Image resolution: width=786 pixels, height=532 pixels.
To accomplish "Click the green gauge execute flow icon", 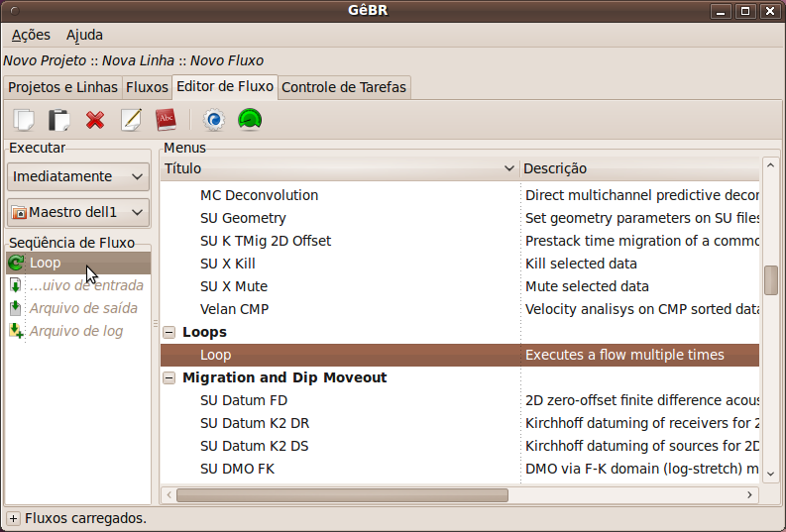I will pos(250,120).
